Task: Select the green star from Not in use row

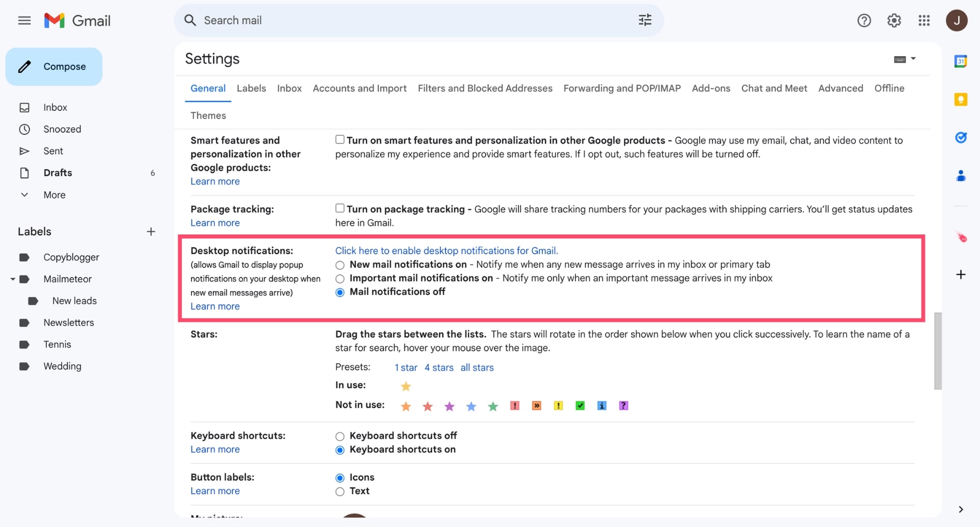Action: [x=492, y=405]
